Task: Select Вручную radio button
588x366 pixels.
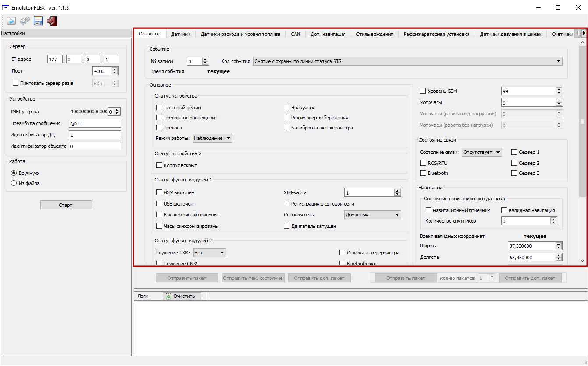Action: click(14, 173)
